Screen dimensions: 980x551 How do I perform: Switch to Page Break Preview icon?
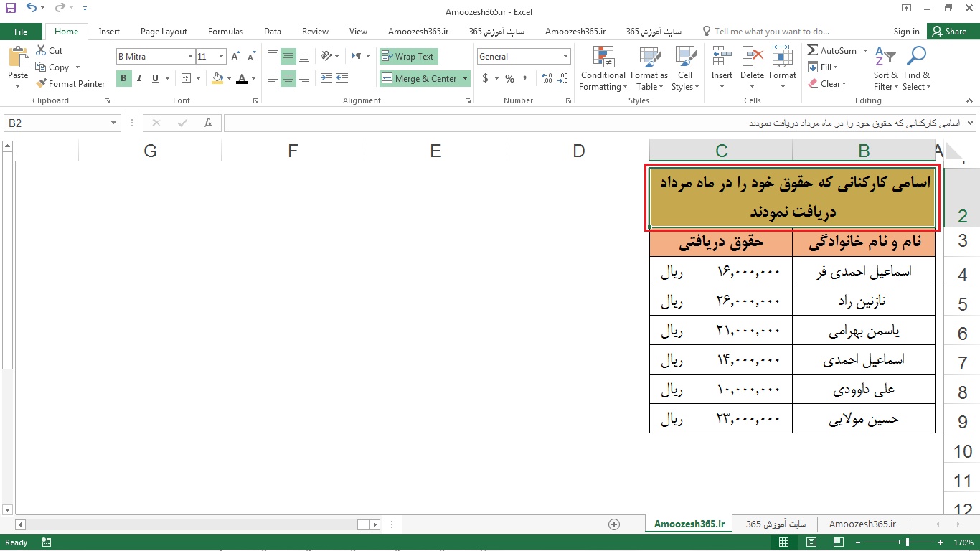[x=838, y=542]
